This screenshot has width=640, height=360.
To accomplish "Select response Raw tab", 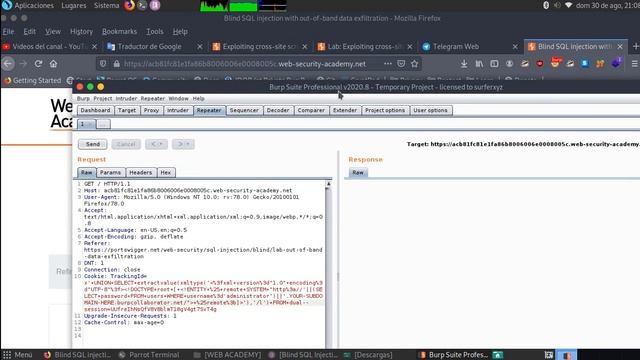I will 358,173.
